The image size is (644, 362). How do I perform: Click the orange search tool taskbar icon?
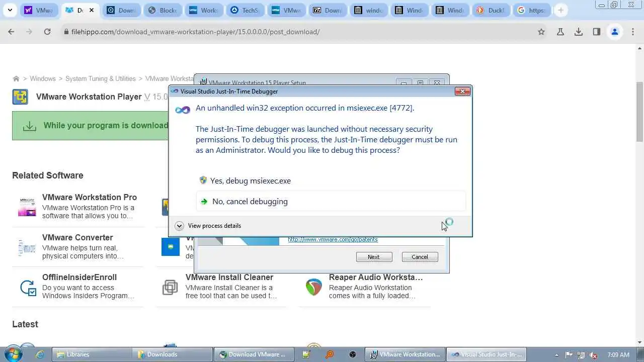coord(330,354)
